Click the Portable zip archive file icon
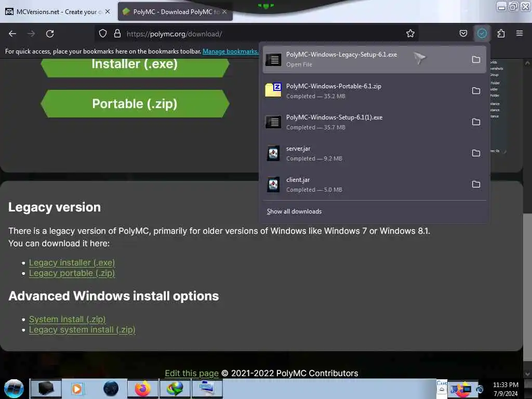The width and height of the screenshot is (532, 399). pos(273,90)
